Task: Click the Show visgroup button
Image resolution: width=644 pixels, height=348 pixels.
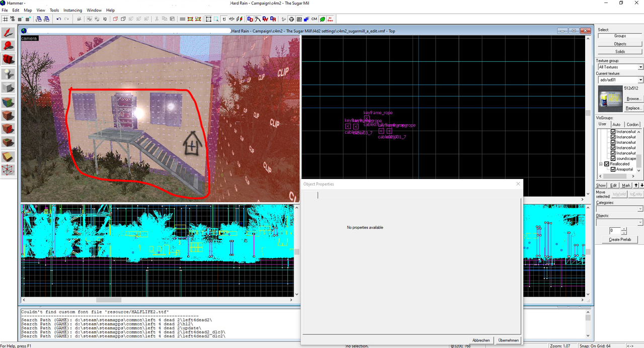Action: pyautogui.click(x=601, y=186)
